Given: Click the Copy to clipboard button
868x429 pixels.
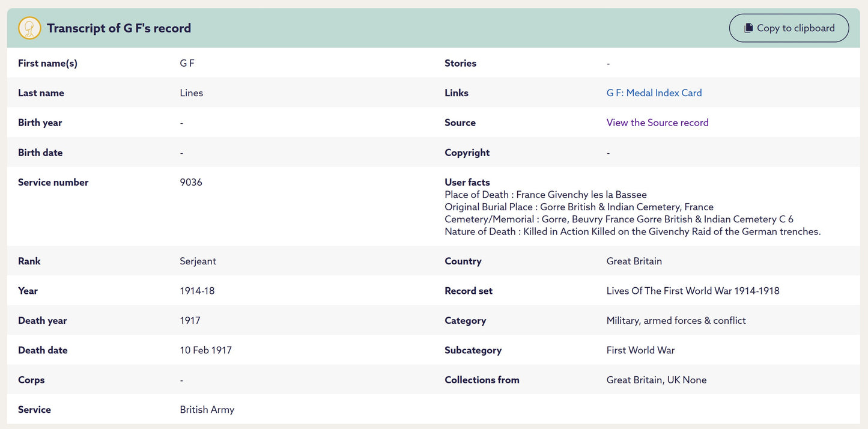Looking at the screenshot, I should [789, 28].
